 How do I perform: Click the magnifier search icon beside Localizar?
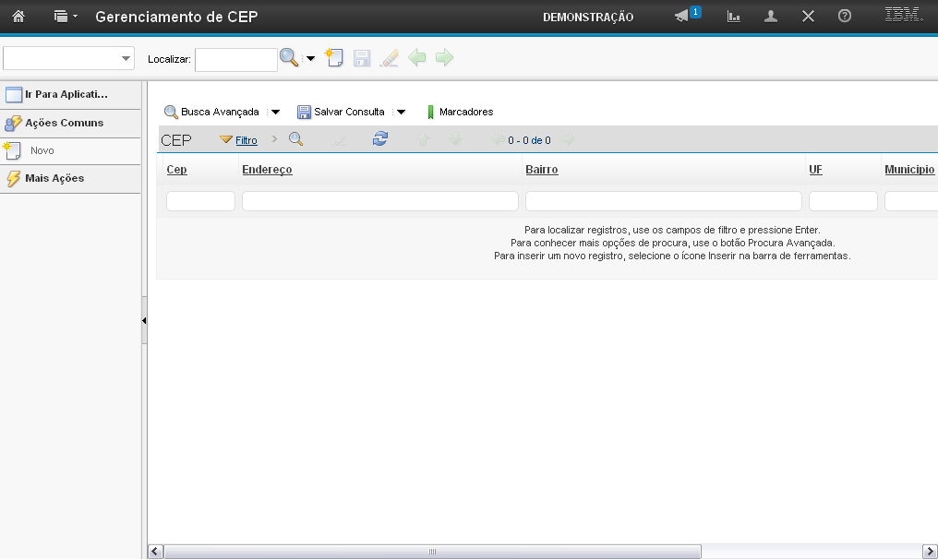click(x=289, y=58)
